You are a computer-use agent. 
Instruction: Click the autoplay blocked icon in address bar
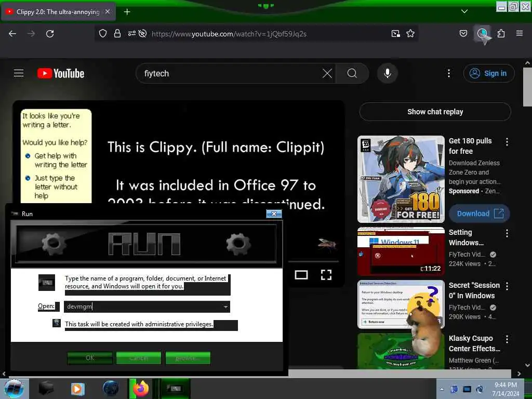(143, 34)
